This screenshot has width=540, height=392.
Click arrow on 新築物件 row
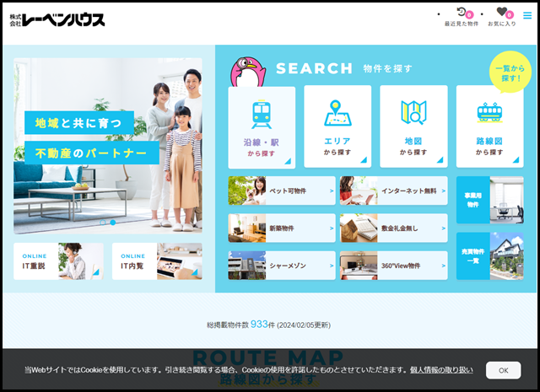pyautogui.click(x=332, y=228)
